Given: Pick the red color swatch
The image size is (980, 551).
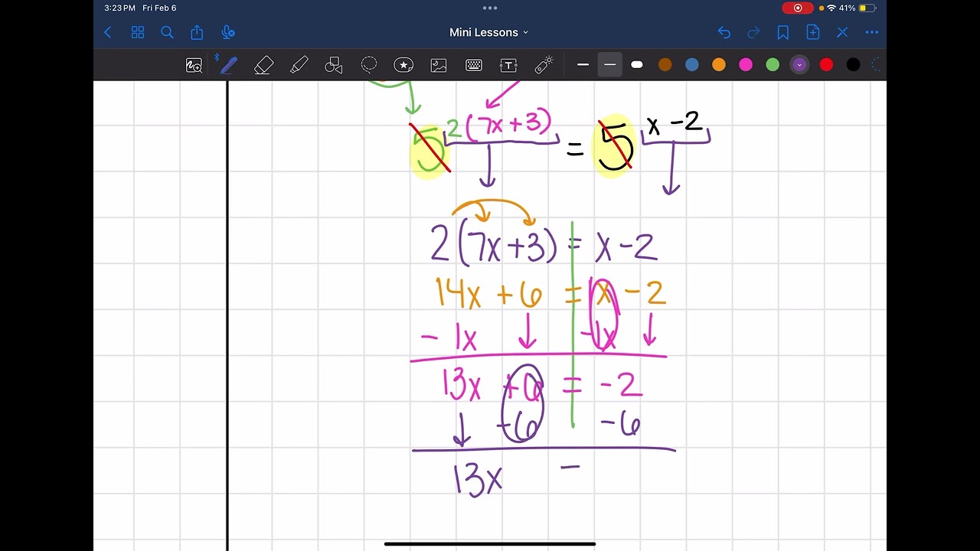Looking at the screenshot, I should pyautogui.click(x=826, y=65).
